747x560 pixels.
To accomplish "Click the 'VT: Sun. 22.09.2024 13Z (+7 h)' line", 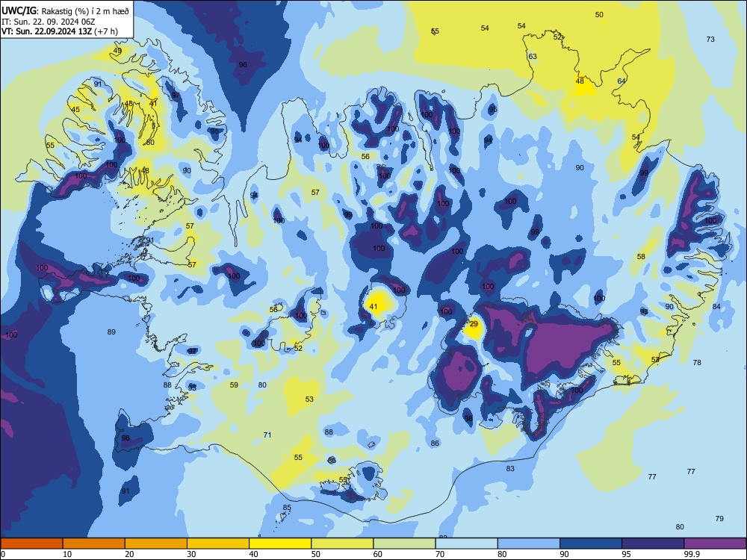I will 60,31.
